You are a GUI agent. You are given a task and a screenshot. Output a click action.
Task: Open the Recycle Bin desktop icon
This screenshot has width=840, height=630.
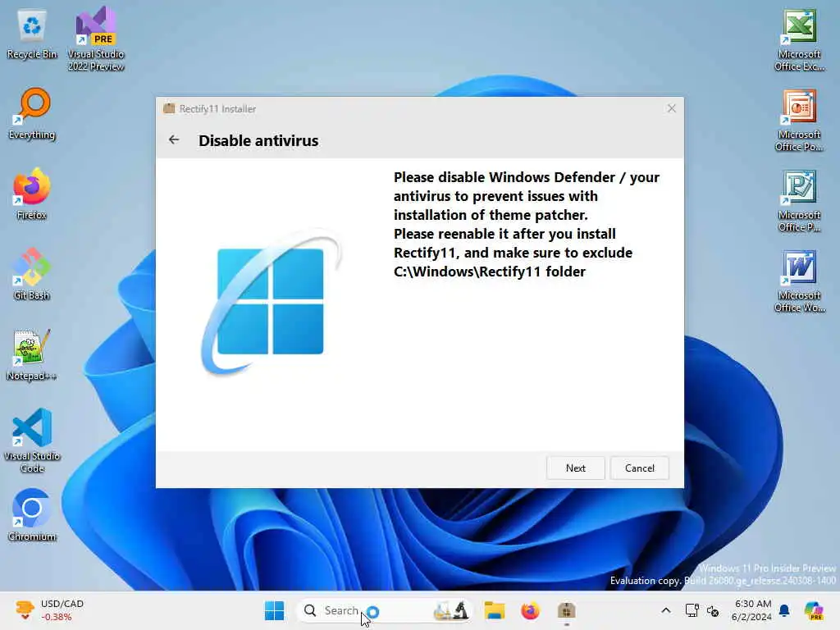(x=32, y=34)
